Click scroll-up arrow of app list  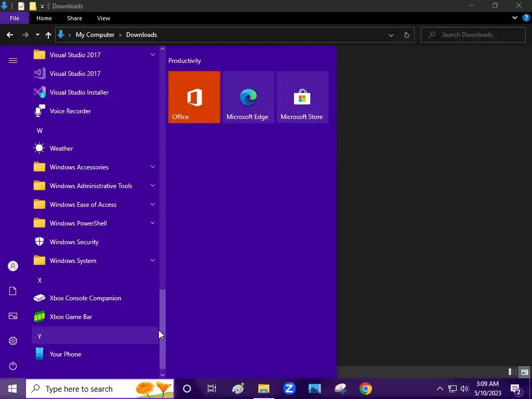pos(163,49)
